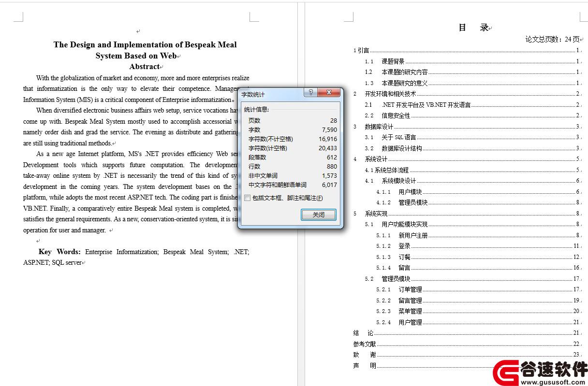The width and height of the screenshot is (588, 386).
Task: Click 'ASP.NET; SQL server' keywords line
Action: point(52,263)
